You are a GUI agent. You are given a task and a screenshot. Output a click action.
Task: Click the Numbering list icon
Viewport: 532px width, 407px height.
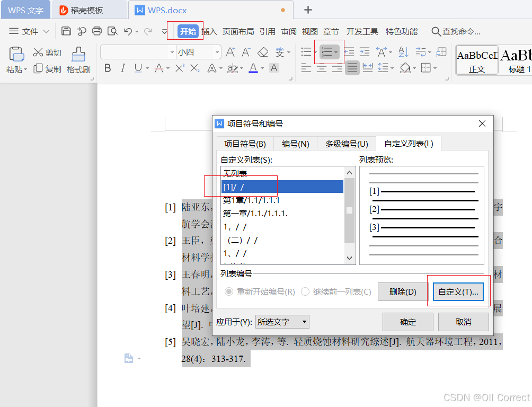tap(327, 52)
